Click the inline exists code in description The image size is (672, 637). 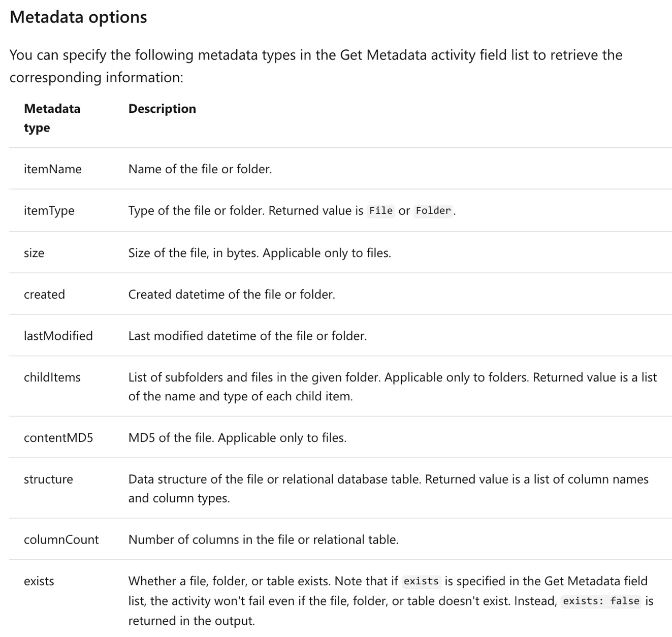pyautogui.click(x=421, y=581)
